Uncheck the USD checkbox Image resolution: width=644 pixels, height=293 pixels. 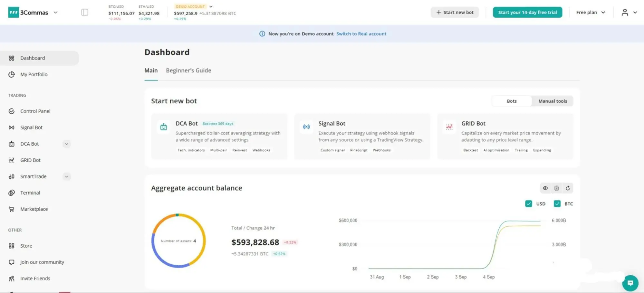point(528,204)
